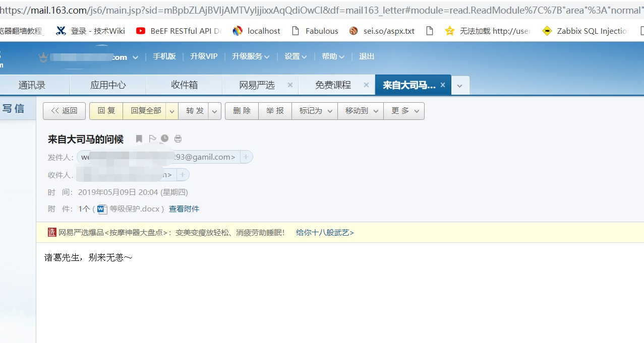This screenshot has height=343, width=644.
Task: Go back with the 返回 button
Action: [64, 111]
